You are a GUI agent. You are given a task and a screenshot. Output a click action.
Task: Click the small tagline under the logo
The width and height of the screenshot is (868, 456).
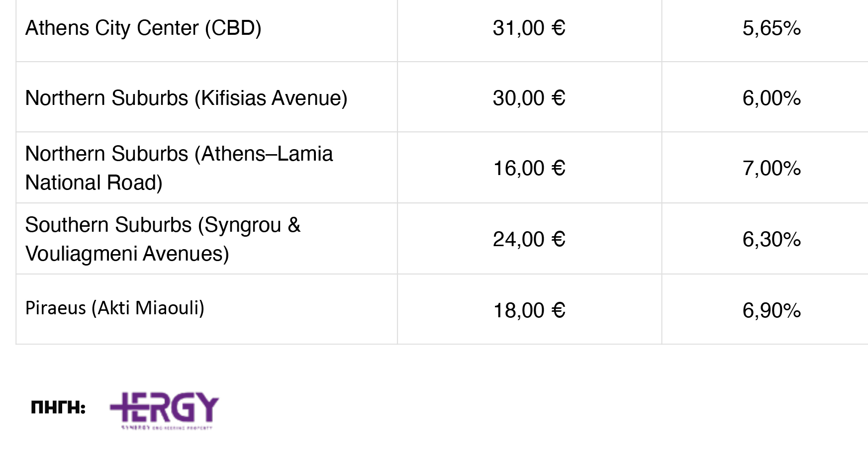click(167, 427)
